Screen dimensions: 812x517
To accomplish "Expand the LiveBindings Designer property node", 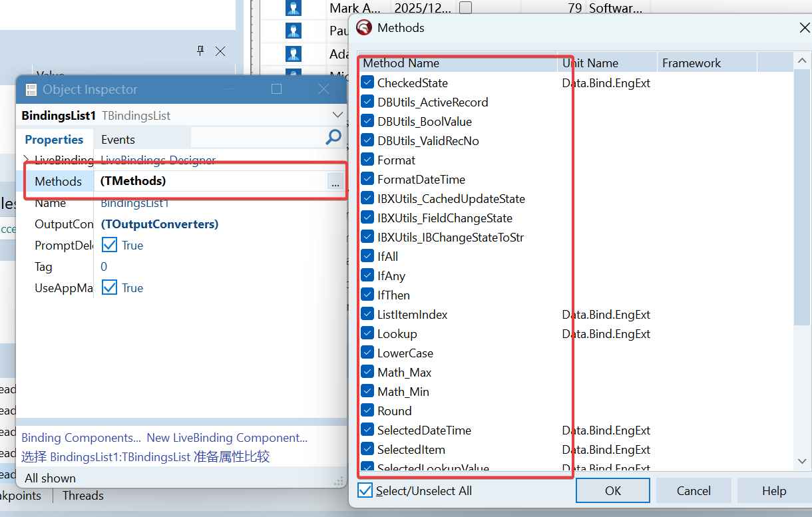I will pyautogui.click(x=26, y=160).
